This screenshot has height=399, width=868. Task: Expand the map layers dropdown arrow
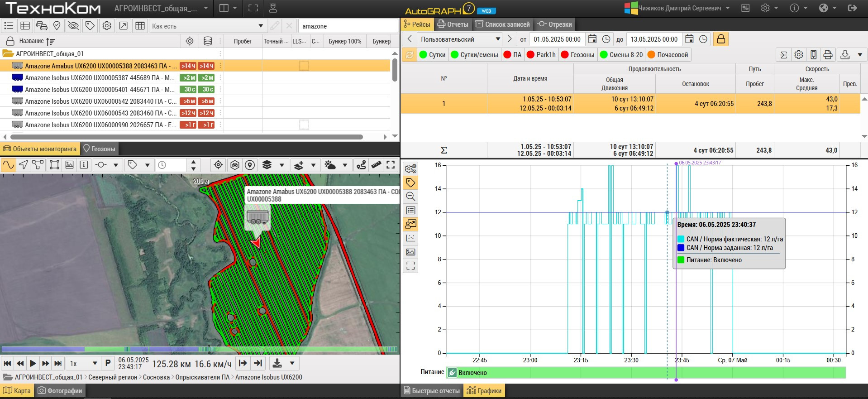[x=281, y=165]
